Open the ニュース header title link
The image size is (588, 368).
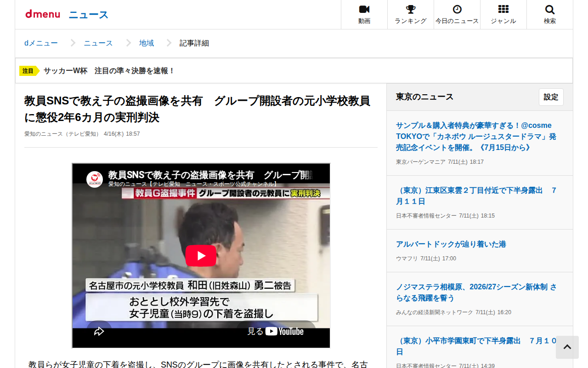tap(89, 15)
